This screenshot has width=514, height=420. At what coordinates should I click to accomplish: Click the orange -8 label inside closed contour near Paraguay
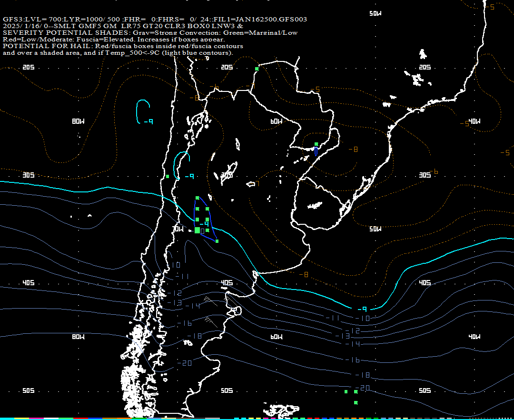353,150
